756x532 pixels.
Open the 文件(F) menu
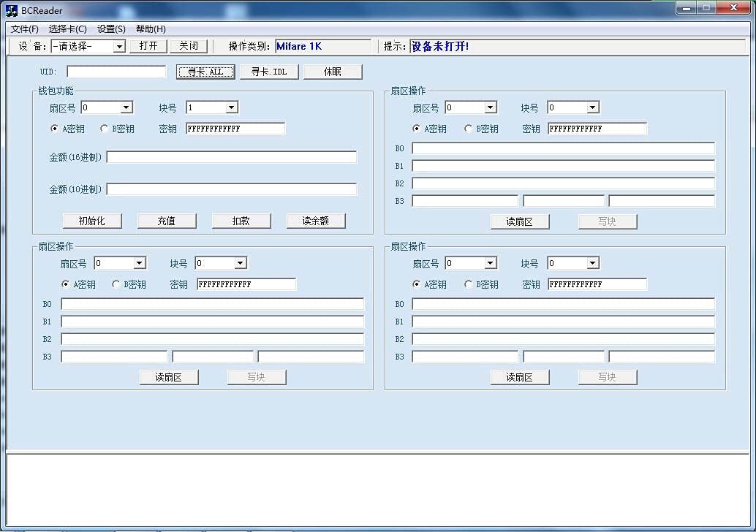(25, 29)
